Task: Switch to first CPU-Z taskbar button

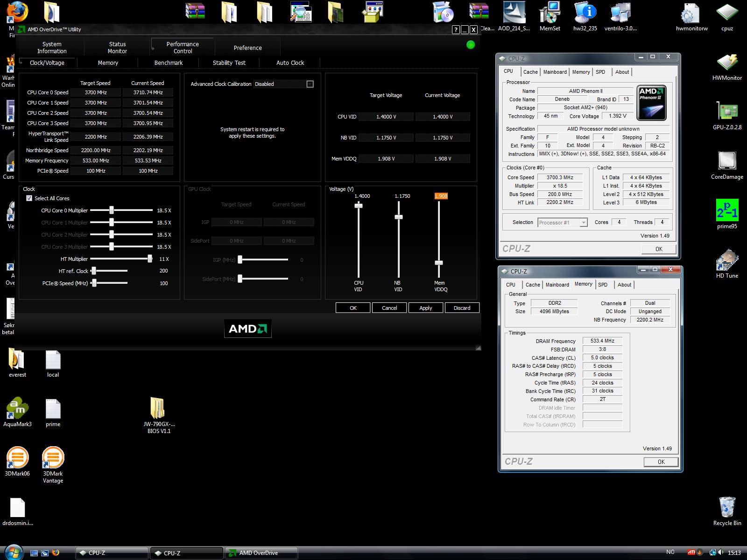Action: 112,553
